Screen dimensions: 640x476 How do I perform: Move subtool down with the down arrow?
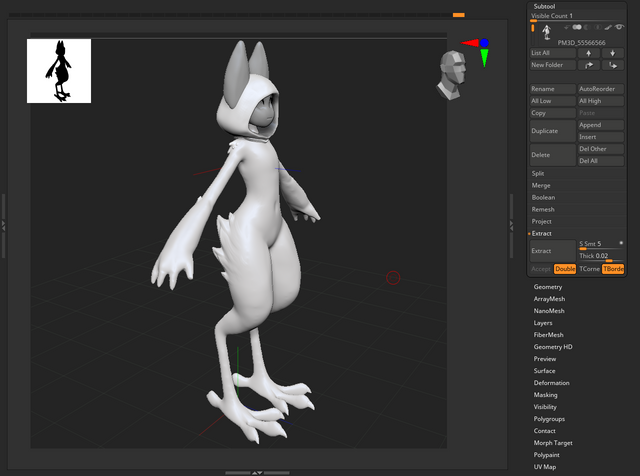pos(612,53)
